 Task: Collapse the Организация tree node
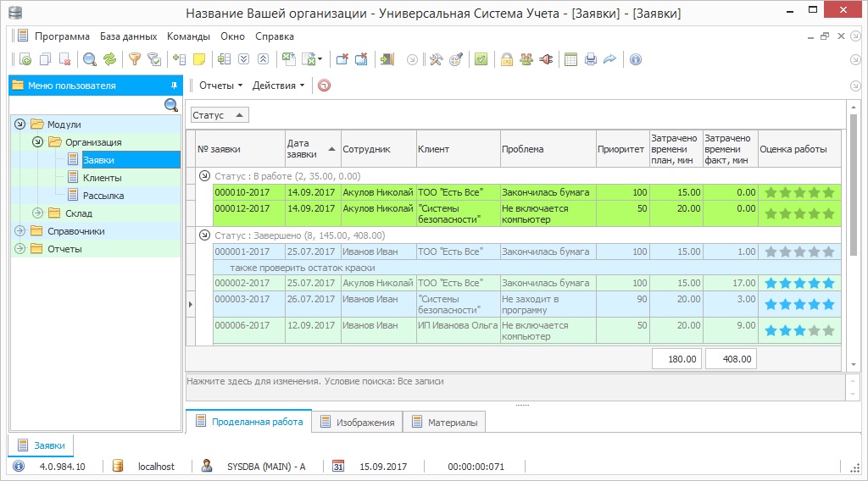pyautogui.click(x=37, y=142)
